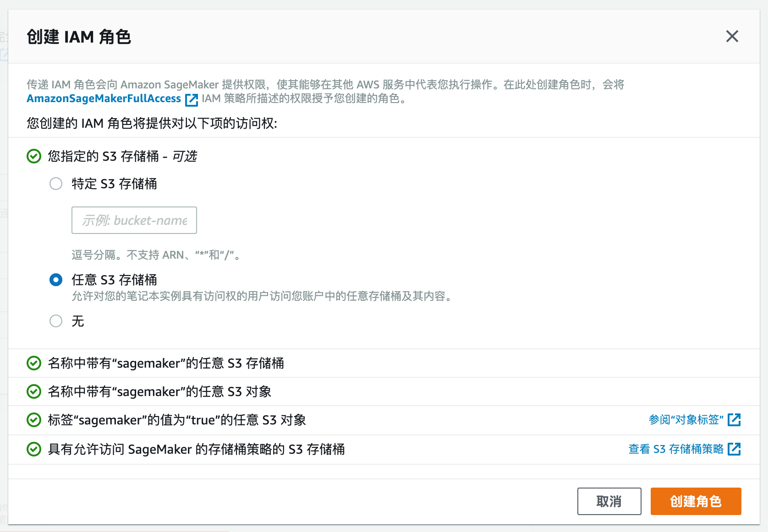Click green checkmark for 存储桶策略的 S3 存储桶 row
Viewport: 768px width, 532px height.
point(34,449)
